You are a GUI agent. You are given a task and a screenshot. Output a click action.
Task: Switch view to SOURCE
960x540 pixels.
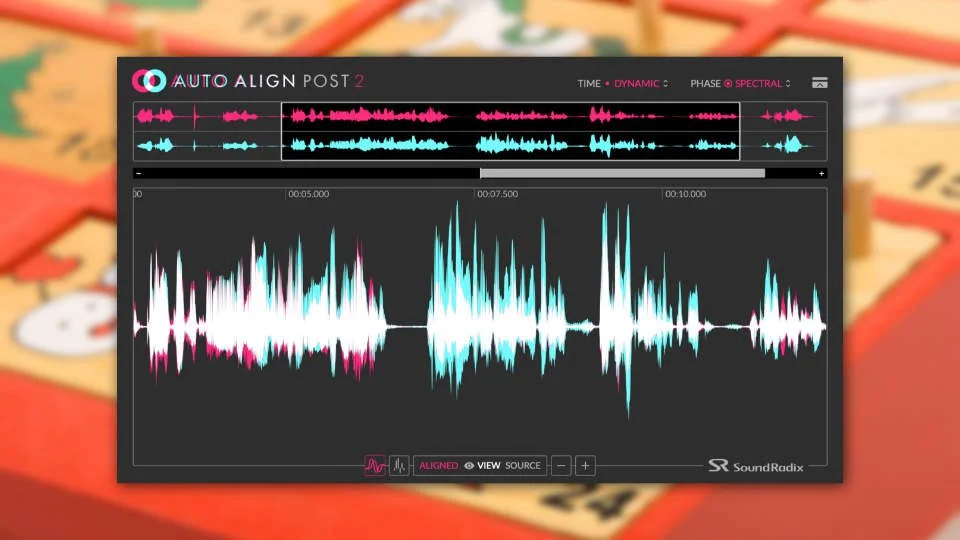(523, 466)
